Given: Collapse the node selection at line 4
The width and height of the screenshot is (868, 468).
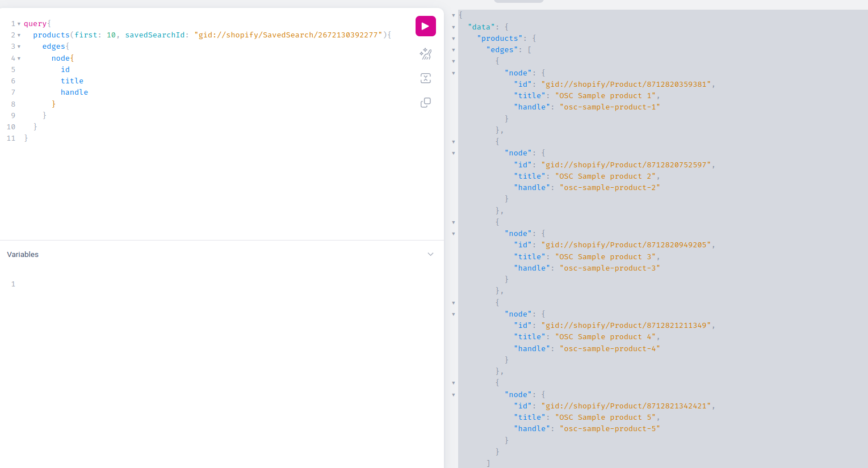Looking at the screenshot, I should 19,58.
